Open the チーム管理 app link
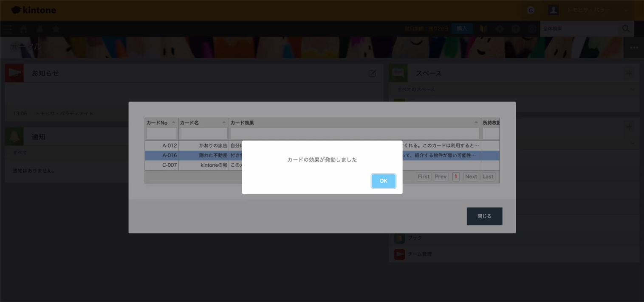Image resolution: width=644 pixels, height=302 pixels. [x=420, y=254]
